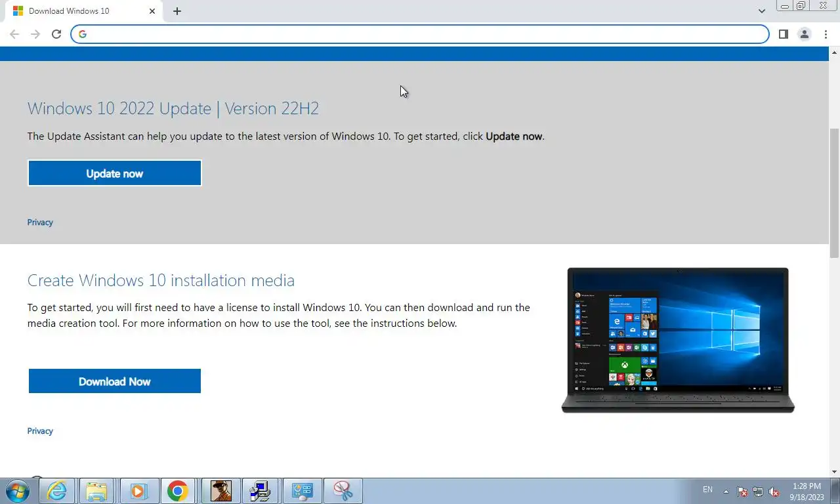Viewport: 840px width, 504px height.
Task: Click the page scrollbar down arrow
Action: click(x=835, y=471)
